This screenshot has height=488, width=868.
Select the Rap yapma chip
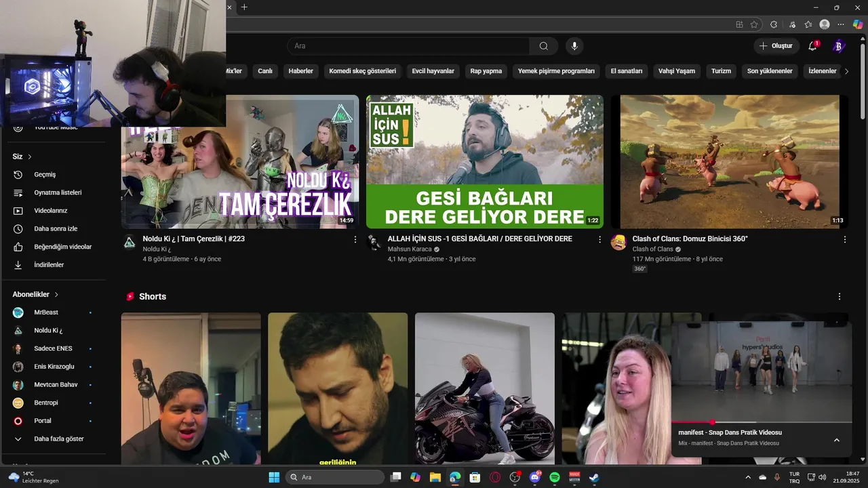click(x=486, y=71)
